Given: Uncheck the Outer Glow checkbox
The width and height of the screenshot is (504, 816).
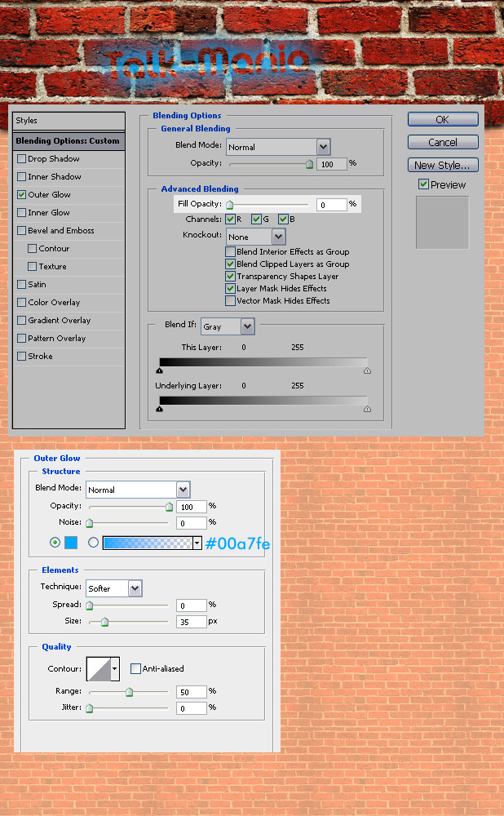Looking at the screenshot, I should click(22, 195).
